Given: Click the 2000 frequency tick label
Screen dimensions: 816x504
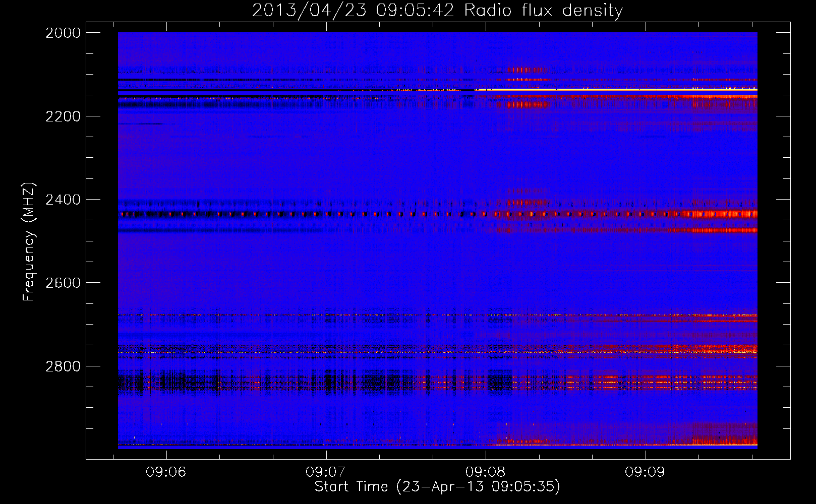Looking at the screenshot, I should point(63,33).
